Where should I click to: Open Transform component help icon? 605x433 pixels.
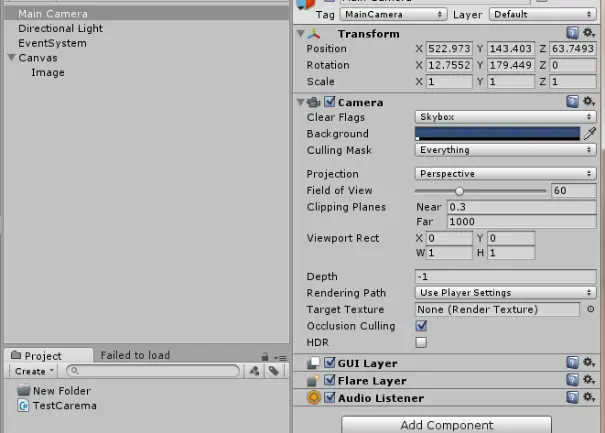(x=572, y=33)
